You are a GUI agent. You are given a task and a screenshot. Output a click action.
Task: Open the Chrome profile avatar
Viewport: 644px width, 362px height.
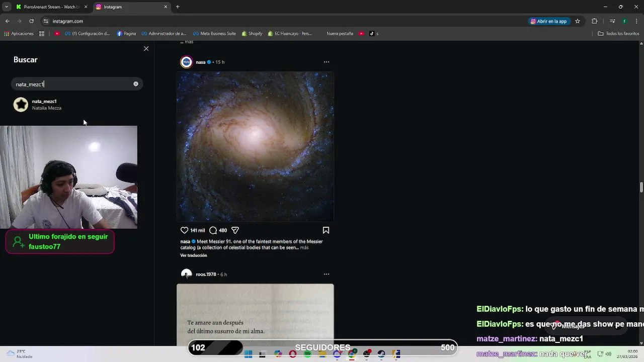pyautogui.click(x=624, y=21)
